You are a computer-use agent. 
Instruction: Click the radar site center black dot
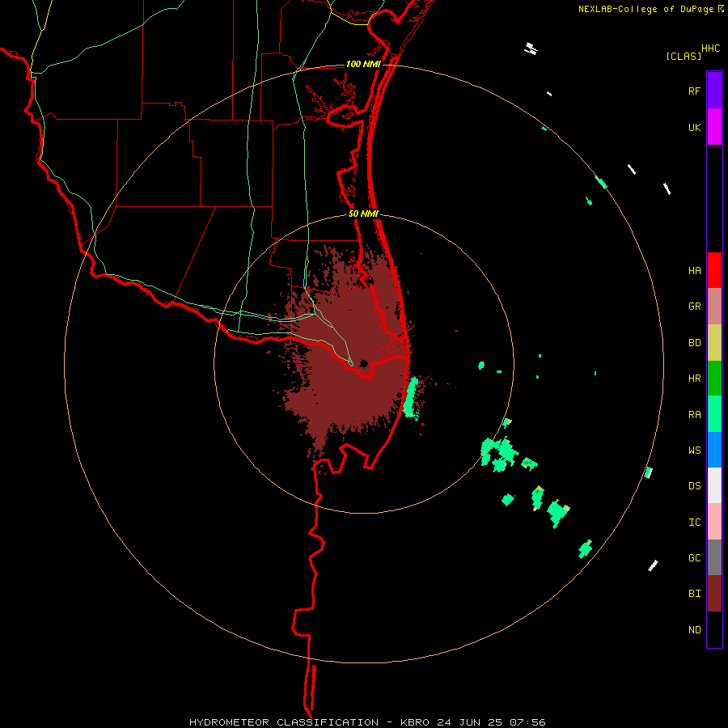pyautogui.click(x=364, y=363)
